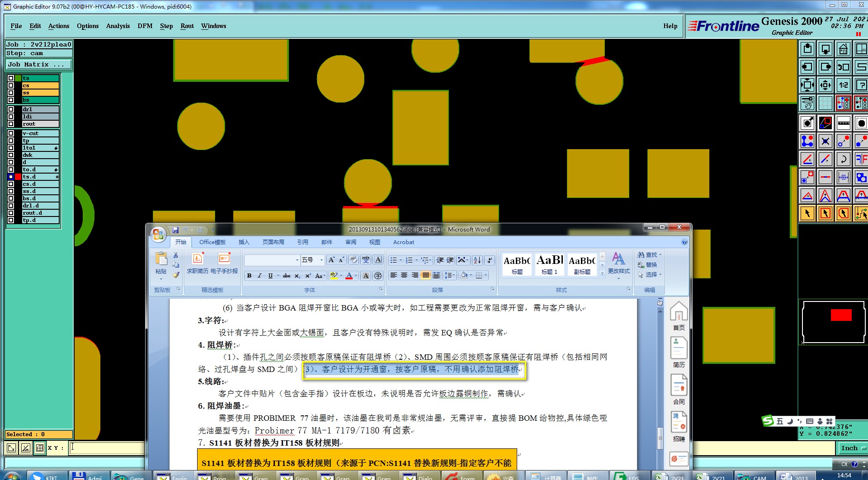Open the font name dropdown in Word
Viewport: 868px width, 480px height.
click(x=297, y=260)
